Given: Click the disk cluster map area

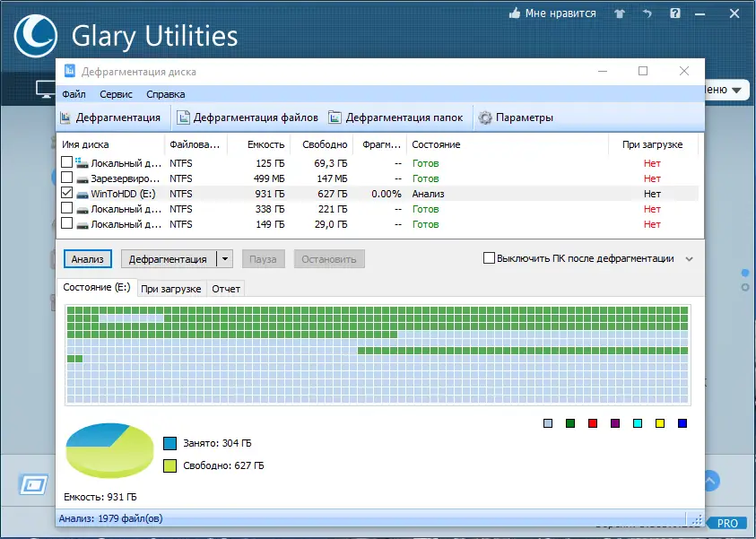Looking at the screenshot, I should coord(378,355).
